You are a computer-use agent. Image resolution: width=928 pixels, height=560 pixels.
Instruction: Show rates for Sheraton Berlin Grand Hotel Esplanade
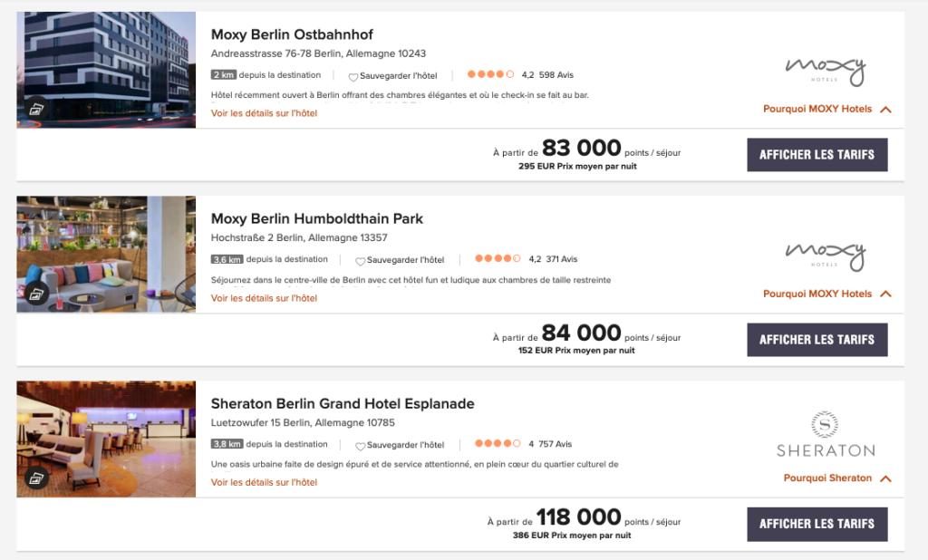click(817, 524)
